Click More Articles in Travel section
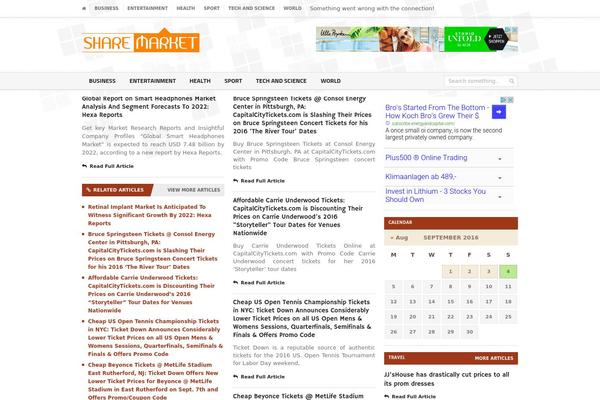 coord(494,358)
